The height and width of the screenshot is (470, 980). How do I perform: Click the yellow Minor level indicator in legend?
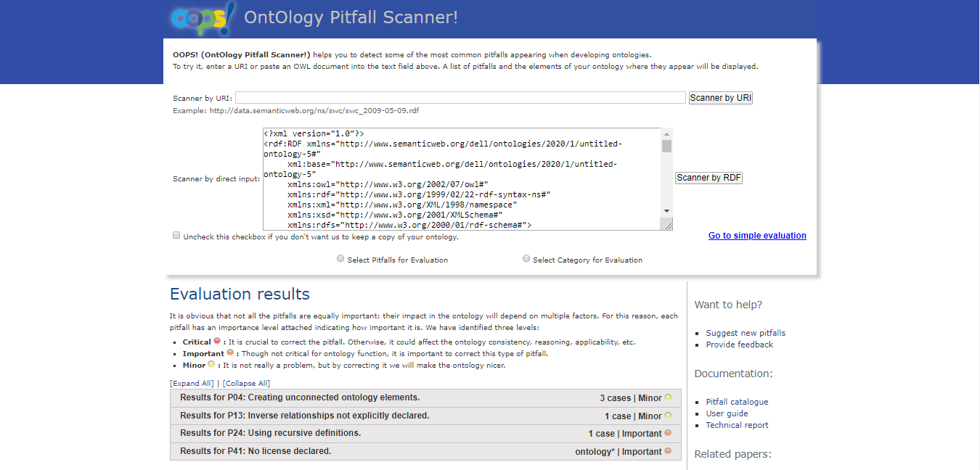[211, 364]
